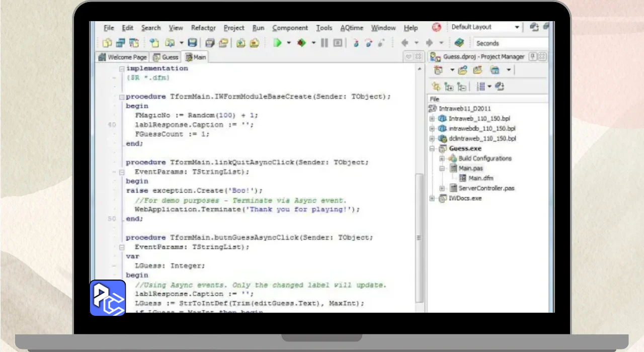Click Expand All nodes icon in Project Manager
This screenshot has width=644, height=352.
449,87
